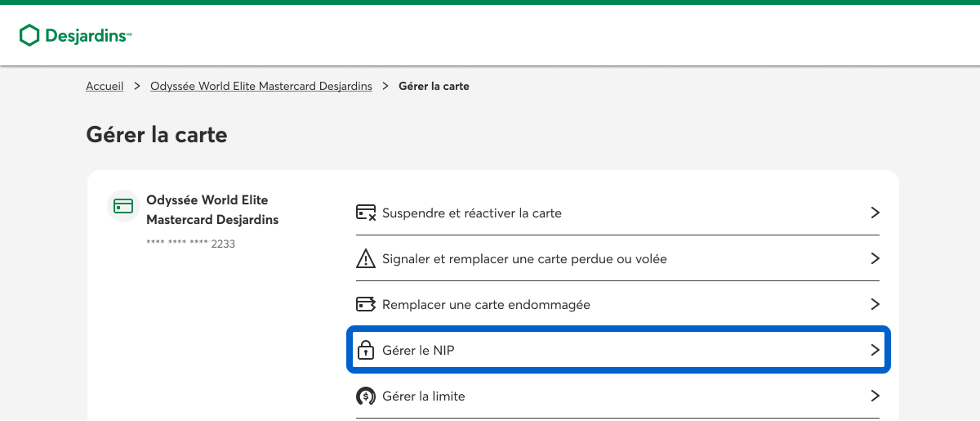Go to Accueil breadcrumb link
This screenshot has height=421, width=980.
tap(105, 86)
